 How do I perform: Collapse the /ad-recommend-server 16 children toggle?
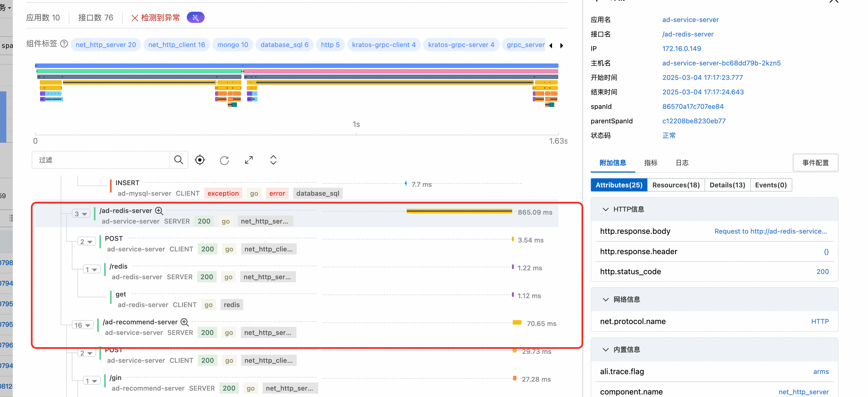pyautogui.click(x=83, y=325)
